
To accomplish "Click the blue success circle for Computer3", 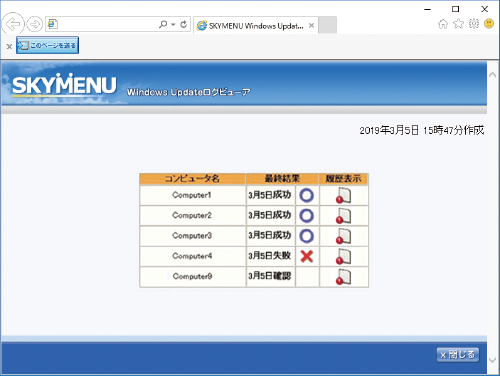I will (307, 236).
